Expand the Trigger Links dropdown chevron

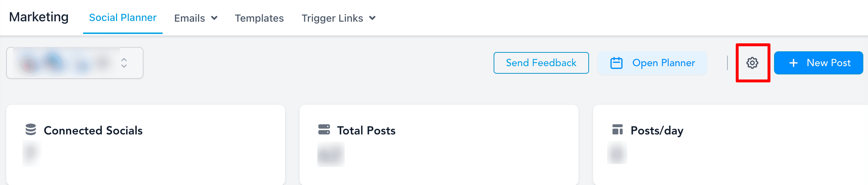[372, 18]
